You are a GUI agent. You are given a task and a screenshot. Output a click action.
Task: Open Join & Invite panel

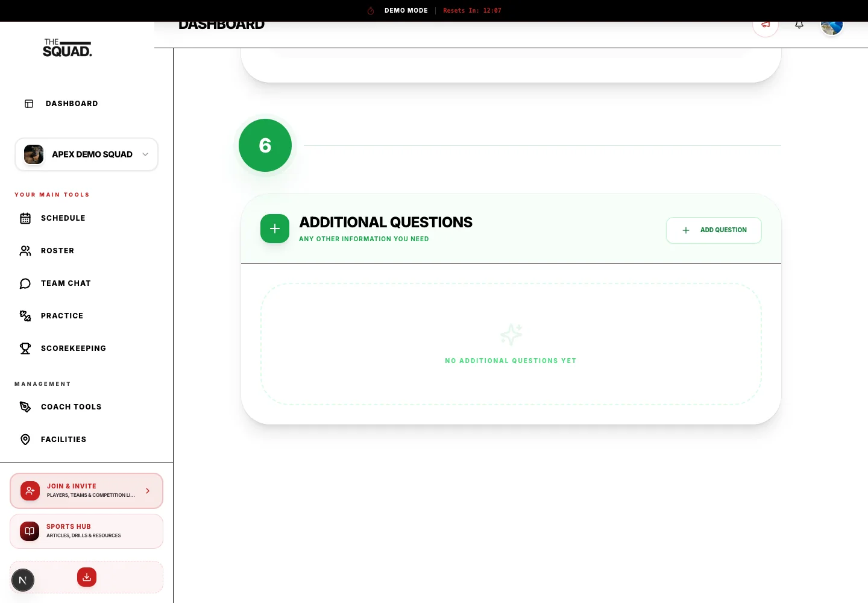(86, 491)
